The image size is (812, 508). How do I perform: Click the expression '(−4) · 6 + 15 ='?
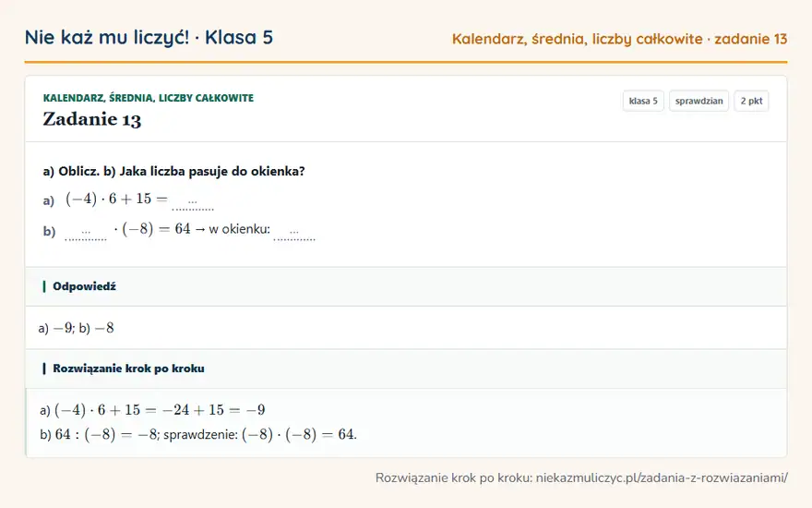click(x=116, y=199)
